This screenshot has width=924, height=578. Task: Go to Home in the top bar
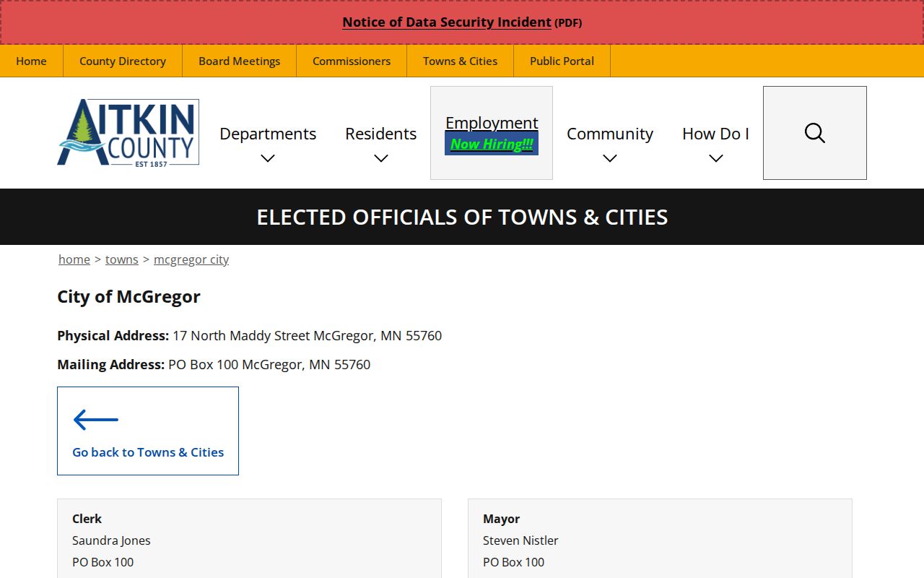point(32,61)
